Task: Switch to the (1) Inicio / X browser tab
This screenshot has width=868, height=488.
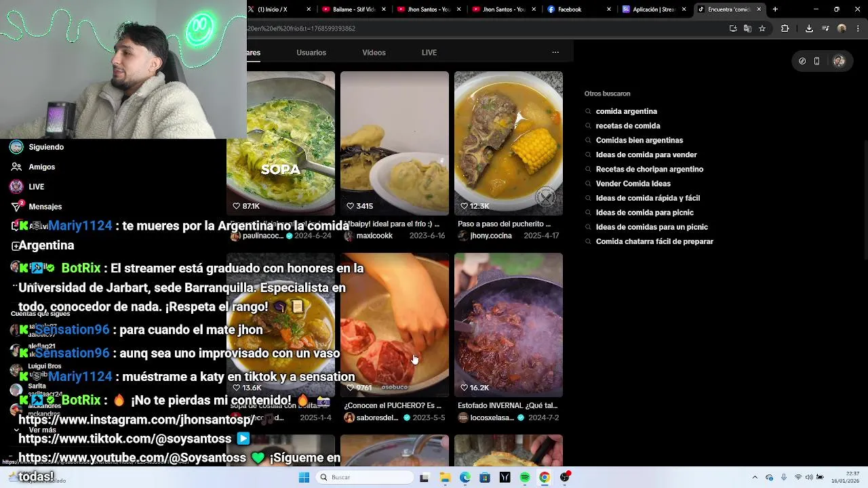Action: (x=277, y=9)
